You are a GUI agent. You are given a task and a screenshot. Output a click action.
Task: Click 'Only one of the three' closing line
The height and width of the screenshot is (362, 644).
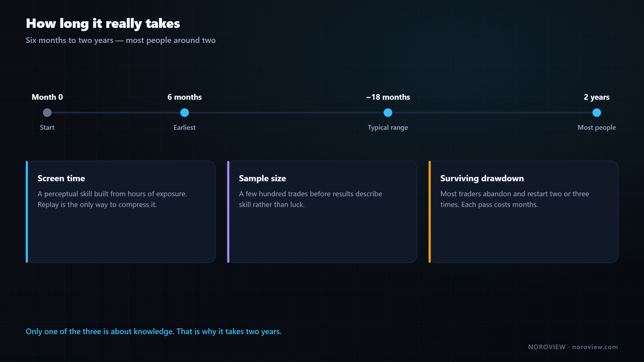153,331
